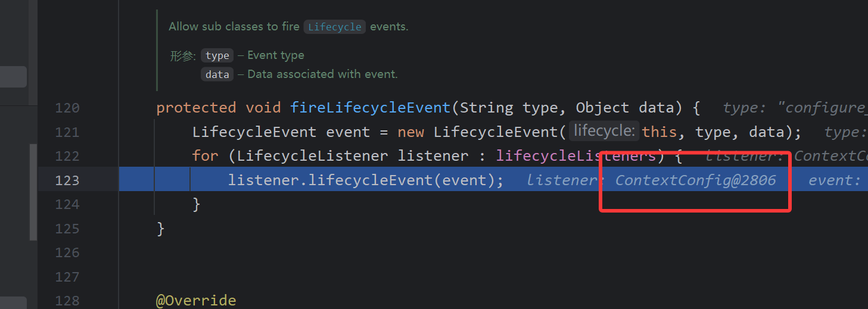Click the fireLifecycleEvent method name
Viewport: 868px width, 309px height.
(371, 108)
